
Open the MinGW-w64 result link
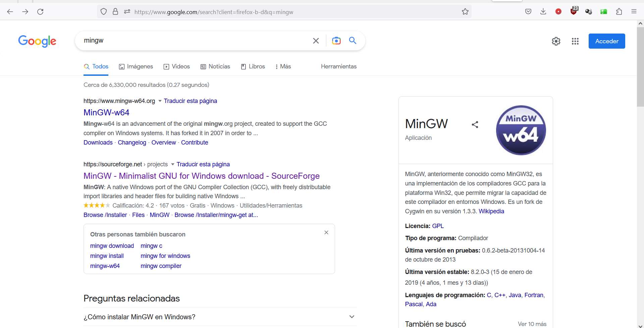pyautogui.click(x=106, y=112)
